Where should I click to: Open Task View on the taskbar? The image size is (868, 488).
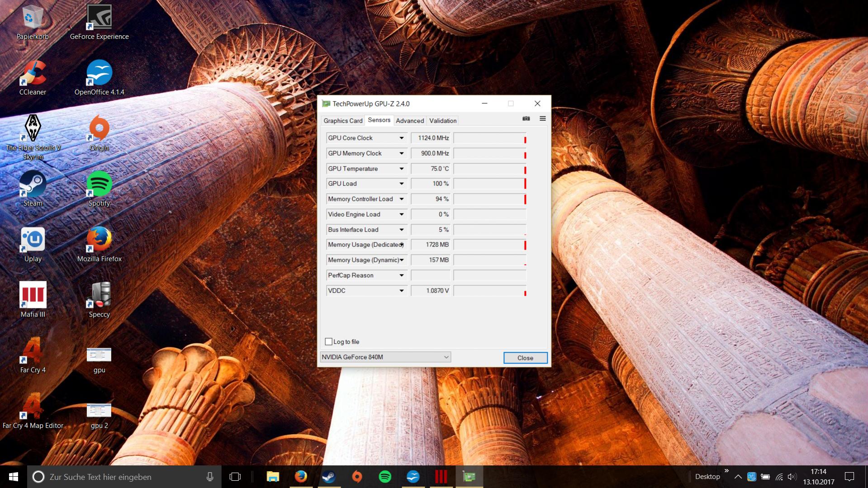click(235, 477)
